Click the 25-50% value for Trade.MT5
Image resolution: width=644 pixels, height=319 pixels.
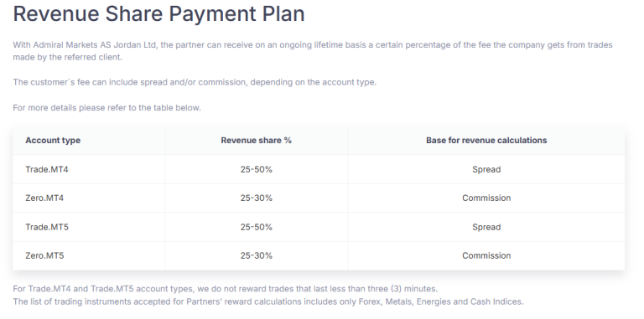257,227
